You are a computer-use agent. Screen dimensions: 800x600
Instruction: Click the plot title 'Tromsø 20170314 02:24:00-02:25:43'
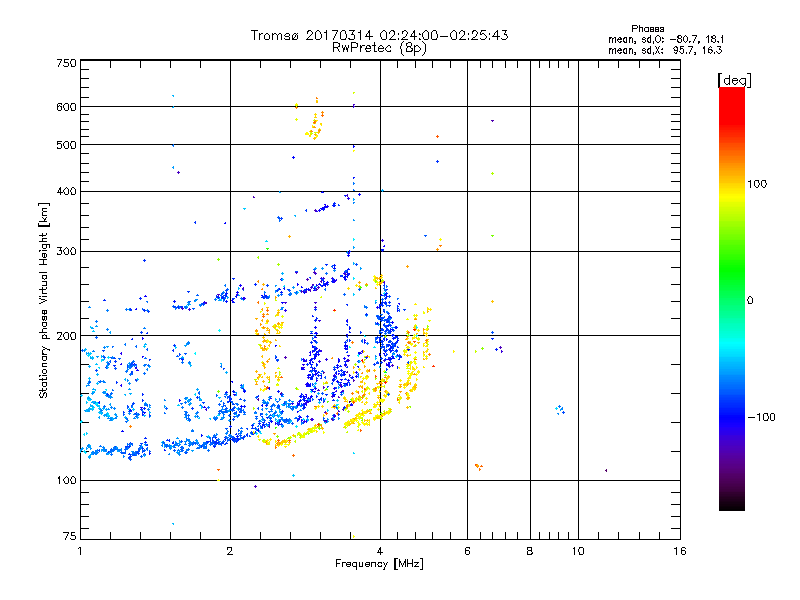379,35
